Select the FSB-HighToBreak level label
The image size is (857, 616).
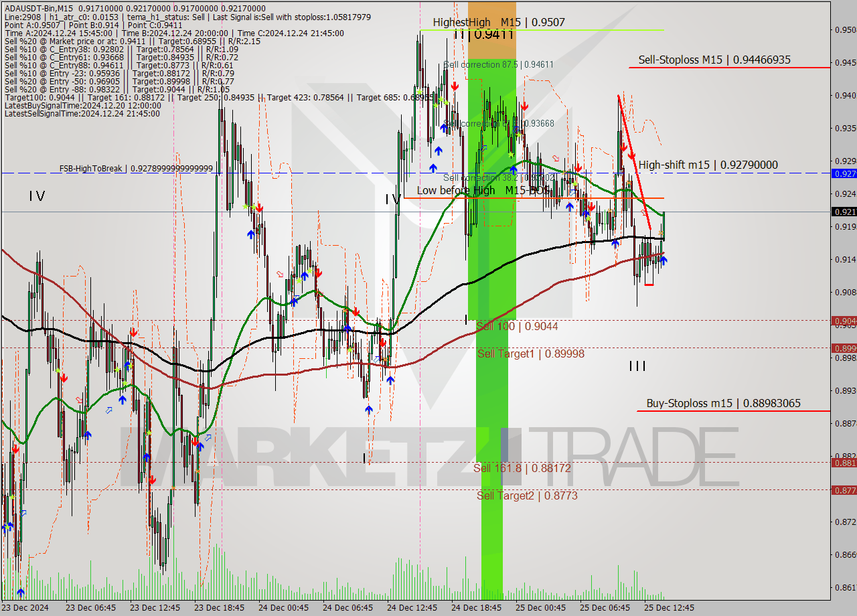pyautogui.click(x=136, y=169)
